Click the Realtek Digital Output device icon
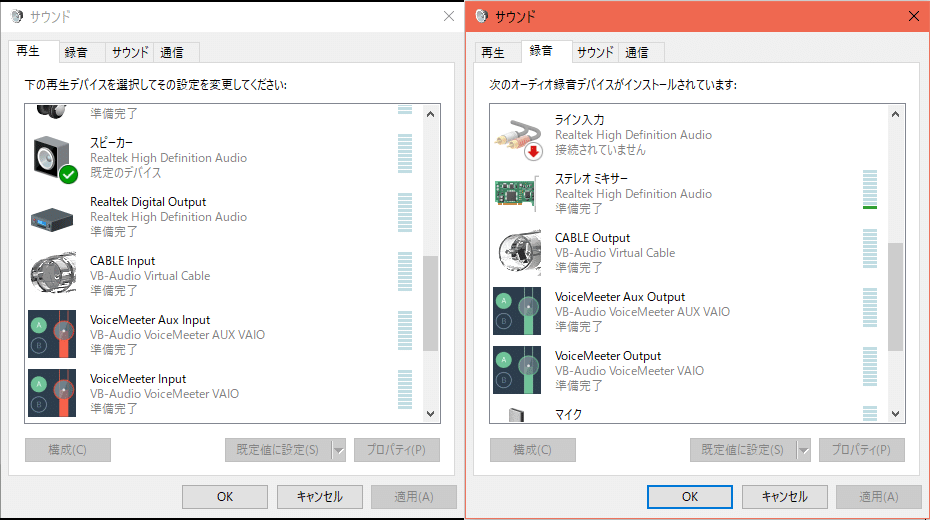Viewport: 930px width, 520px height. [x=52, y=219]
